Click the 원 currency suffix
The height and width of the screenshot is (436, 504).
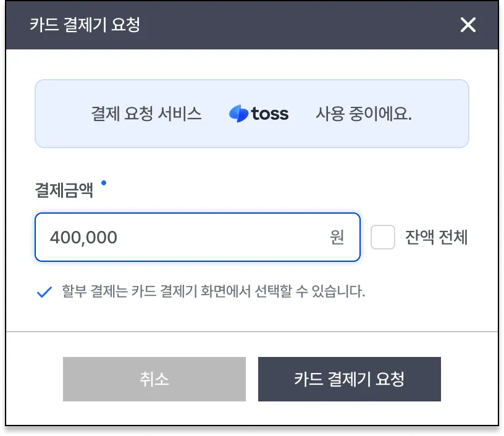click(337, 237)
